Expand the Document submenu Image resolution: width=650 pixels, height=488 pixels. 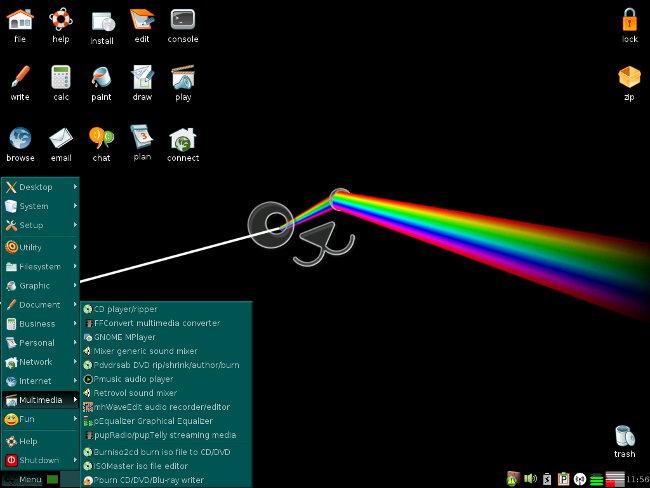click(41, 305)
